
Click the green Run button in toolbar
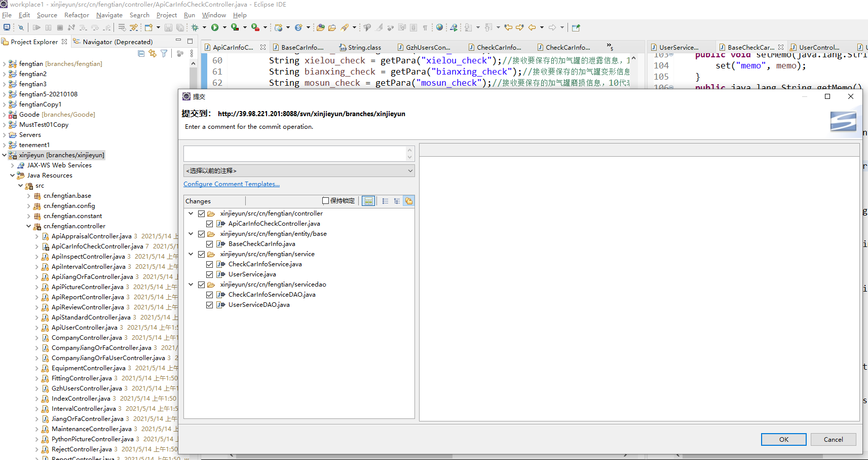pos(215,27)
